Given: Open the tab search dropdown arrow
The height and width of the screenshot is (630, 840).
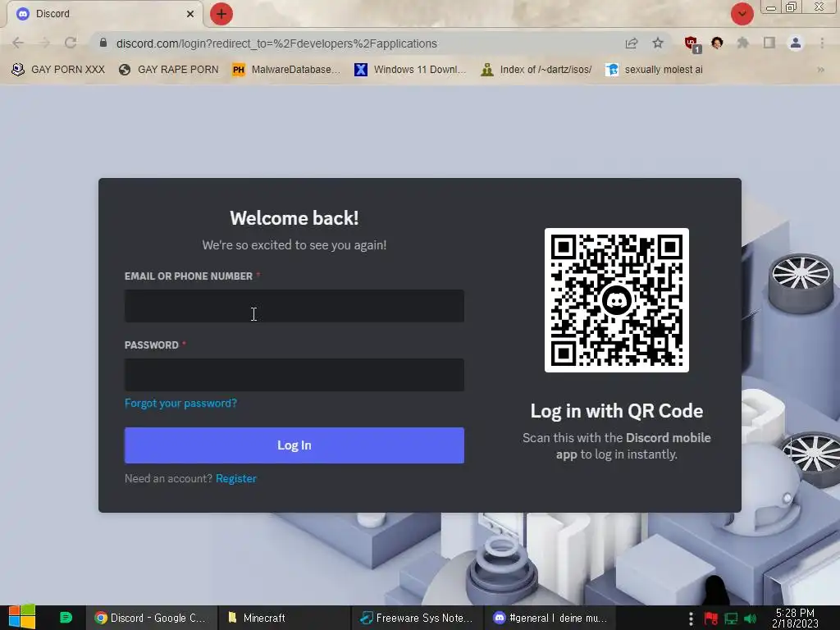Looking at the screenshot, I should (x=742, y=14).
